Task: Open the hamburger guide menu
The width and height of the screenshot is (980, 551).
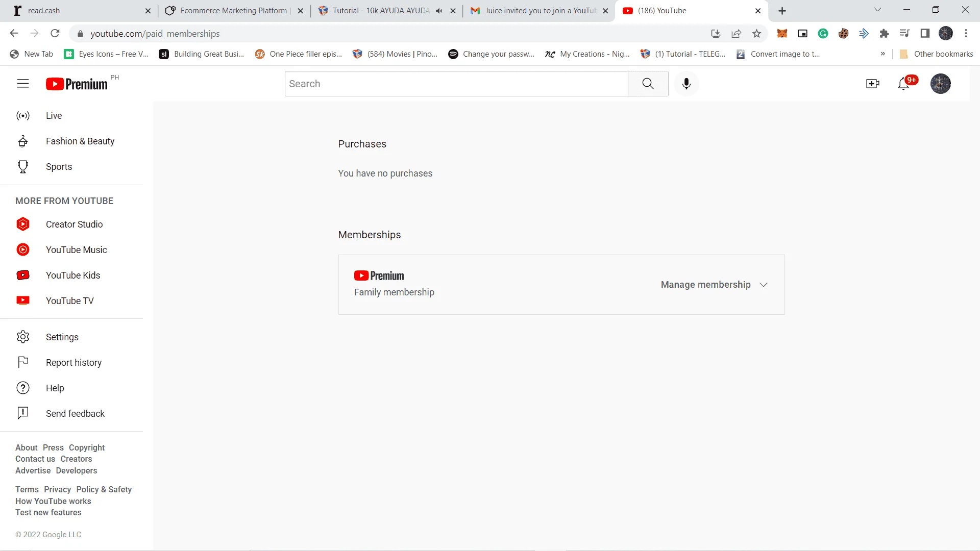Action: click(23, 84)
